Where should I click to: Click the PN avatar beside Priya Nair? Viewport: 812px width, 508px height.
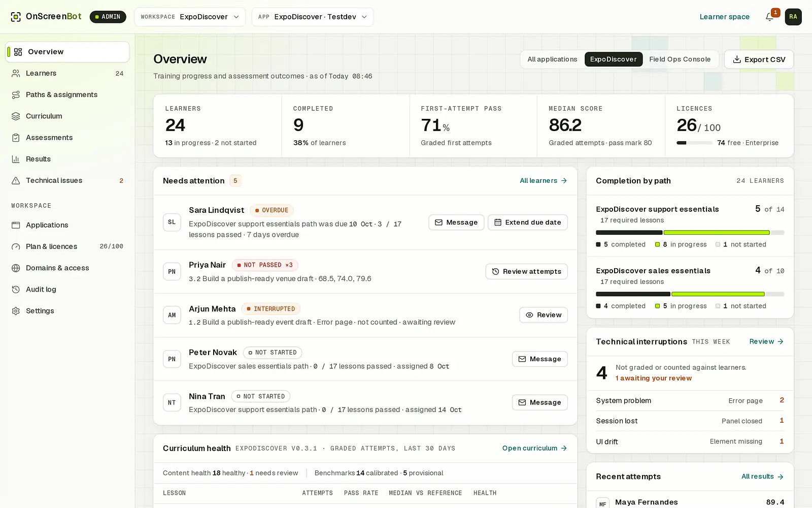coord(172,271)
